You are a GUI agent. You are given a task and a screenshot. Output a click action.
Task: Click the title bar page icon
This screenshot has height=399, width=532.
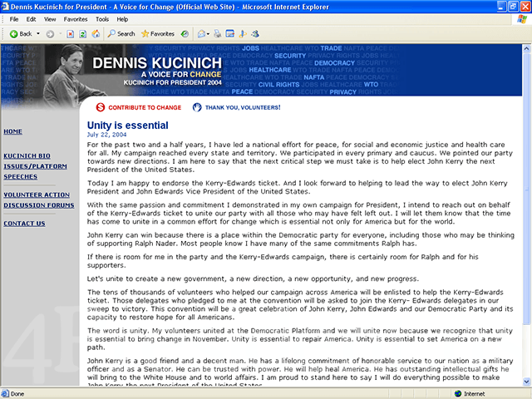5,6
